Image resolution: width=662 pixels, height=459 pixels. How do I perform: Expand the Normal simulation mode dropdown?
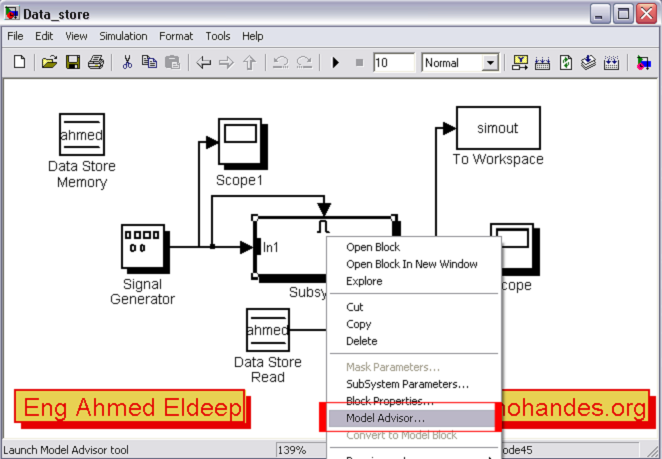click(x=490, y=63)
